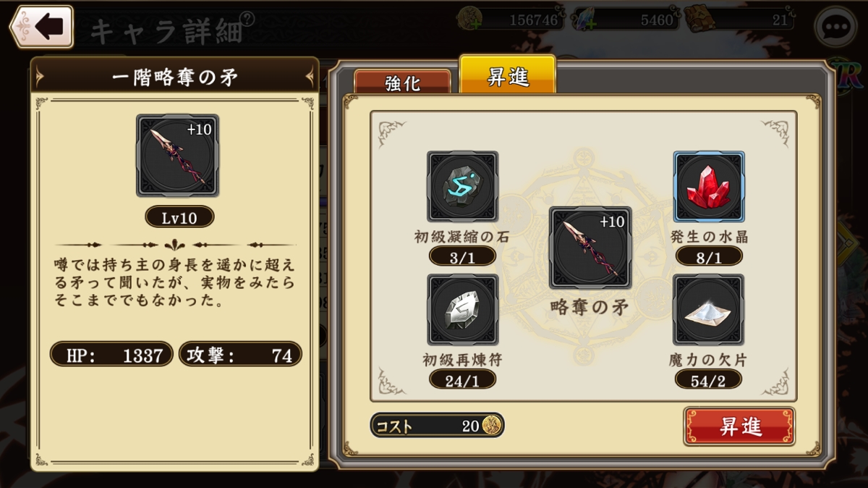The width and height of the screenshot is (868, 488).
Task: Tap the Lv10 level badge
Action: coord(179,217)
